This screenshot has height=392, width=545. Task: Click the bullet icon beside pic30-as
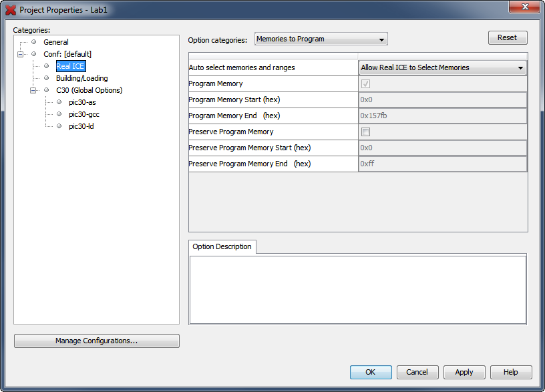pos(59,102)
